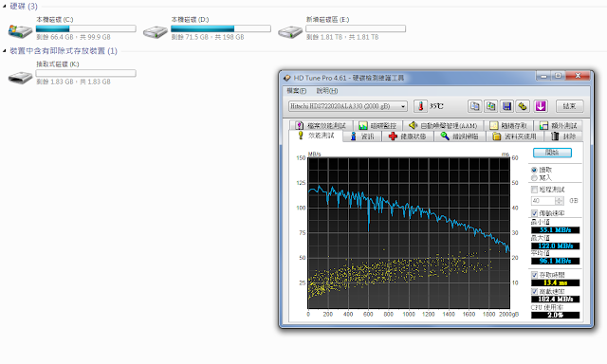Open the C: local disk drive icon
Viewport: 607px width, 364px height.
(x=20, y=31)
